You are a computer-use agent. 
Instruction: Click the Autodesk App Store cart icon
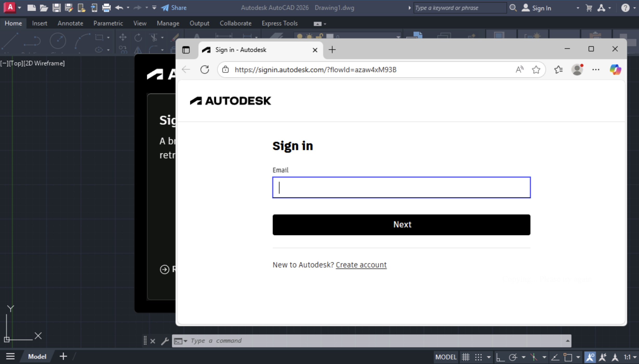(589, 8)
